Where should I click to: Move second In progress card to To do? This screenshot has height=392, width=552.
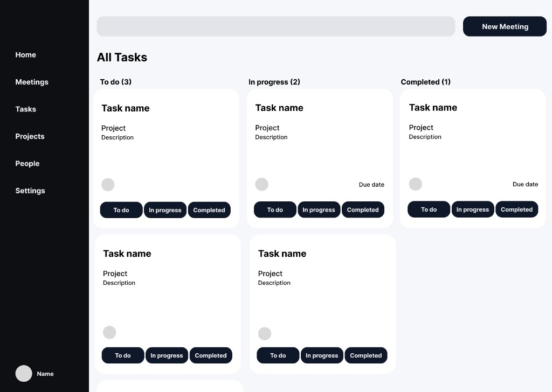click(x=278, y=355)
